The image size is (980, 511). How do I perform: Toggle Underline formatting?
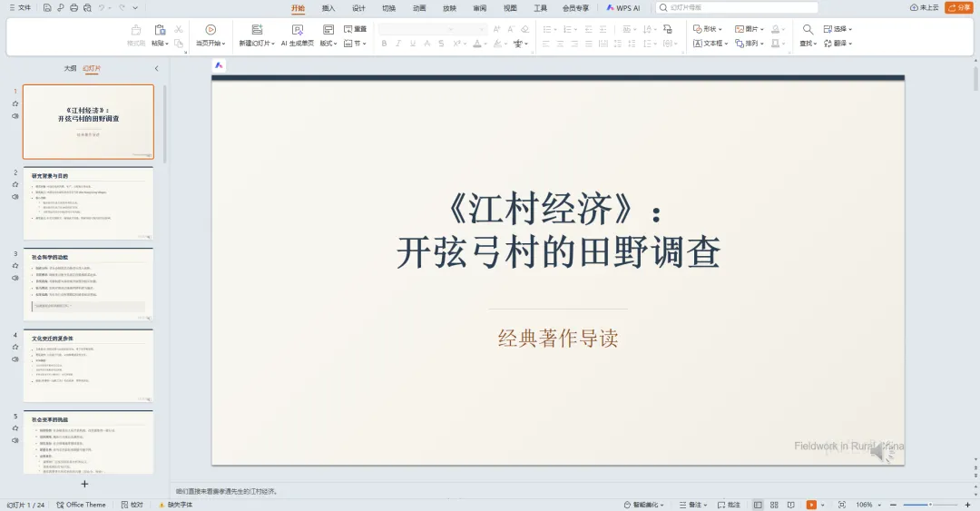coord(413,44)
